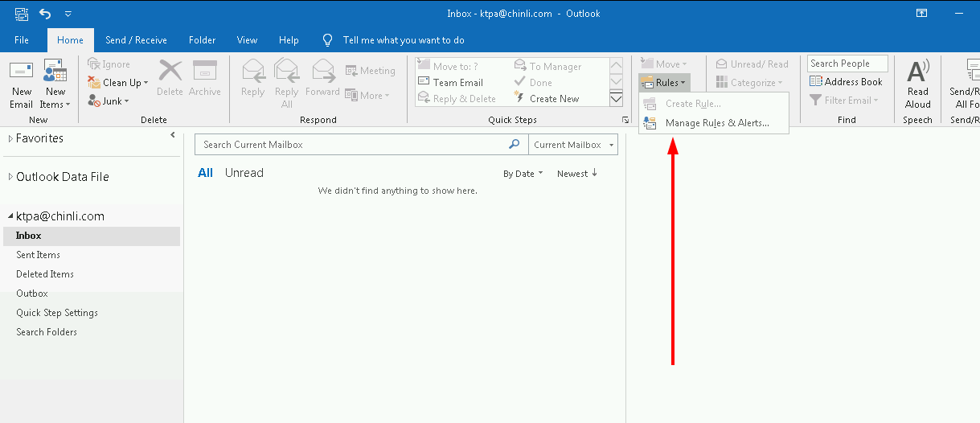Click the Read Aloud button
This screenshot has width=980, height=423.
(918, 84)
